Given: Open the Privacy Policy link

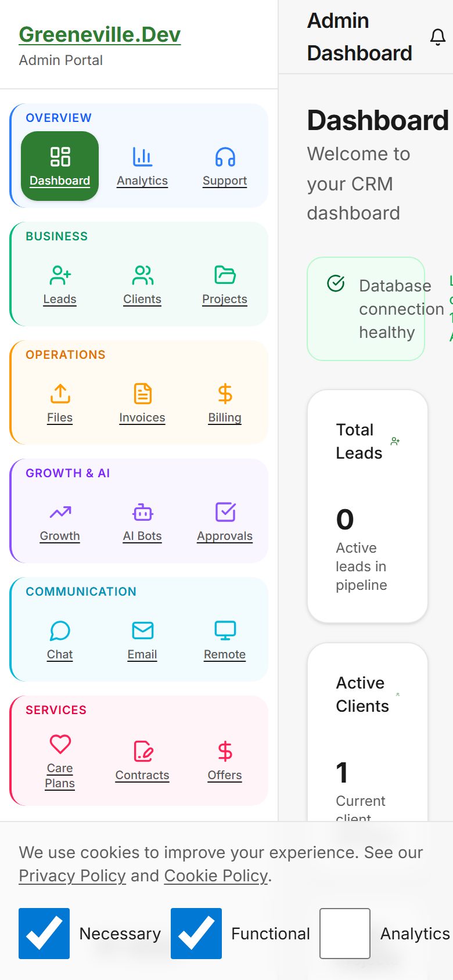Looking at the screenshot, I should tap(72, 875).
